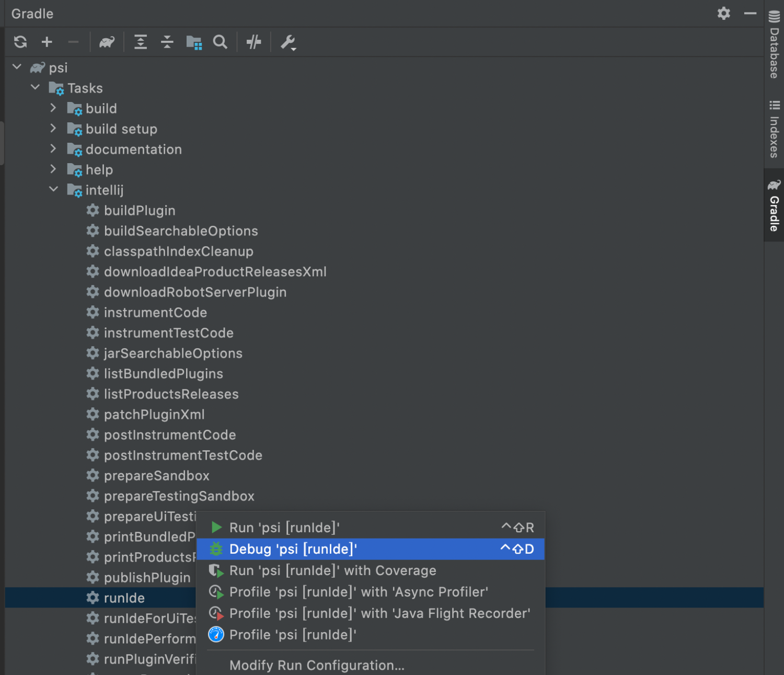Toggle offline mode in Gradle toolbar
The height and width of the screenshot is (675, 784).
point(254,42)
